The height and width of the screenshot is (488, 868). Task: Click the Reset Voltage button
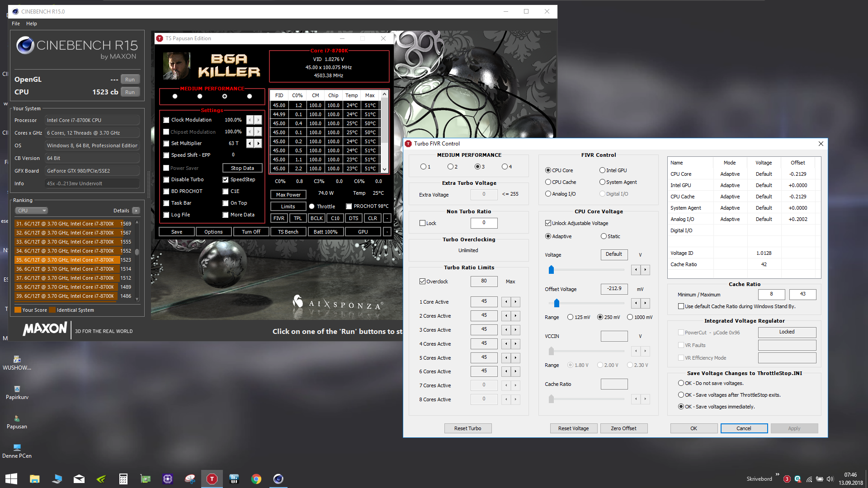[573, 428]
